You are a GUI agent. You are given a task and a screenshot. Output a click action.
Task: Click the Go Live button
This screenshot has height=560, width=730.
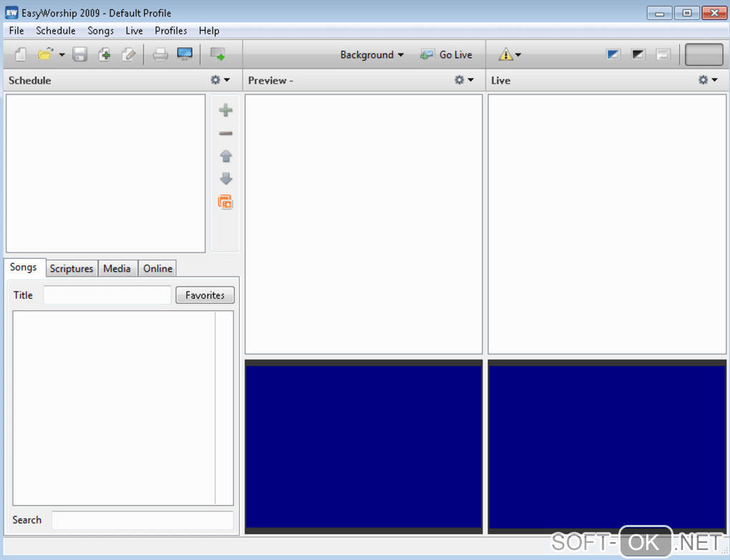(446, 55)
